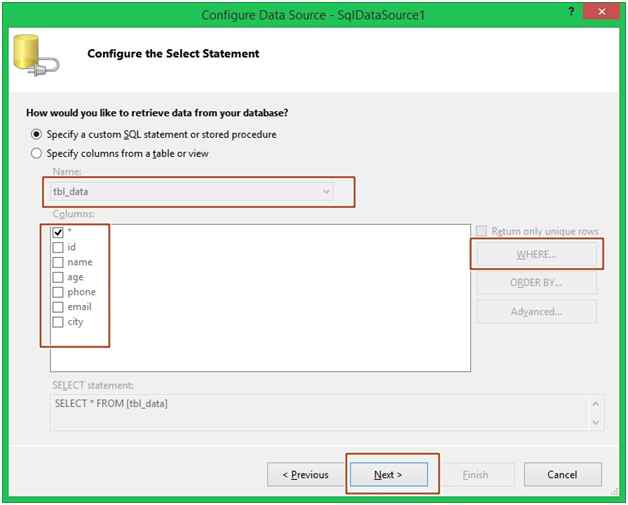Click the database data source icon
The height and width of the screenshot is (505, 628).
[x=36, y=55]
